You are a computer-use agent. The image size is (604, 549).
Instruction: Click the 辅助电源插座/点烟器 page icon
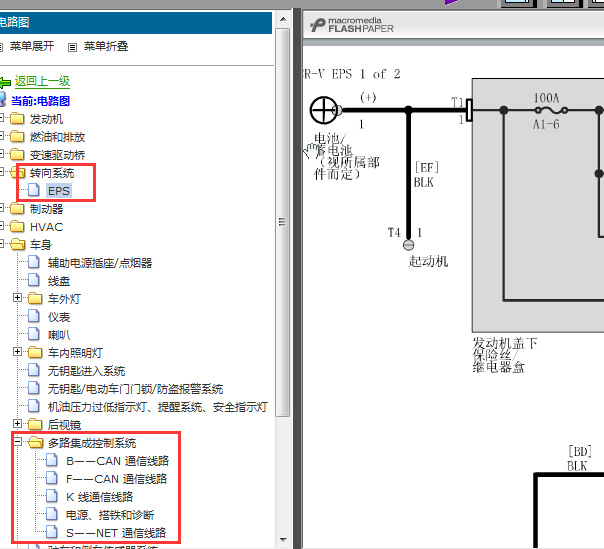pos(34,262)
